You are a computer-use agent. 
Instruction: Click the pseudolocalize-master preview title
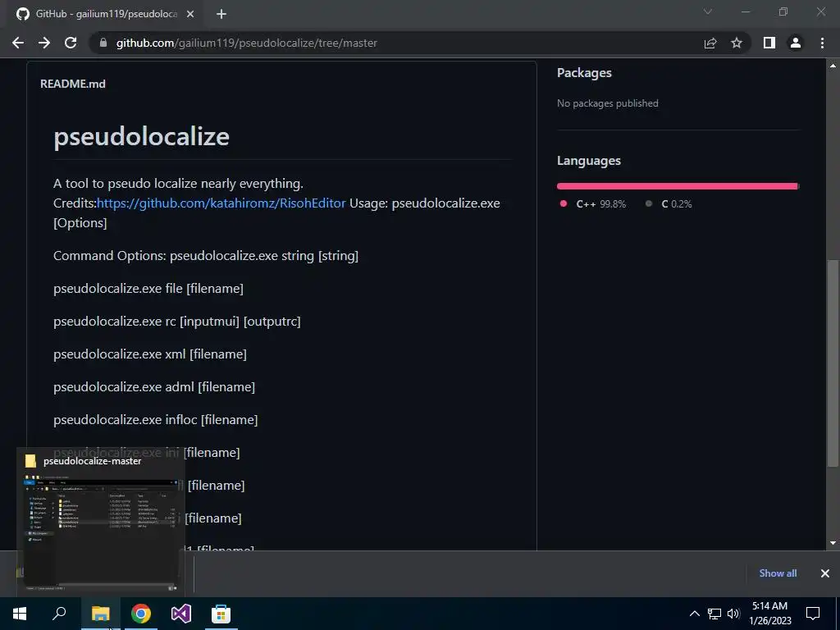92,461
